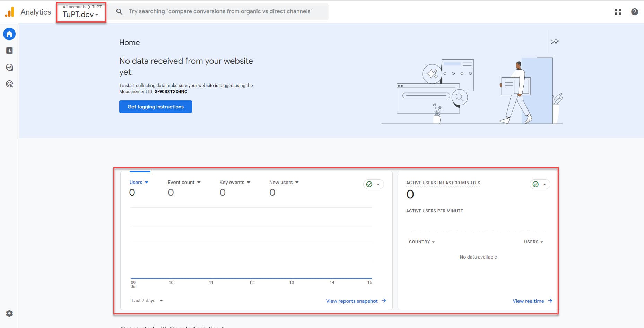
Task: Open the Reports icon in sidebar
Action: (x=9, y=51)
